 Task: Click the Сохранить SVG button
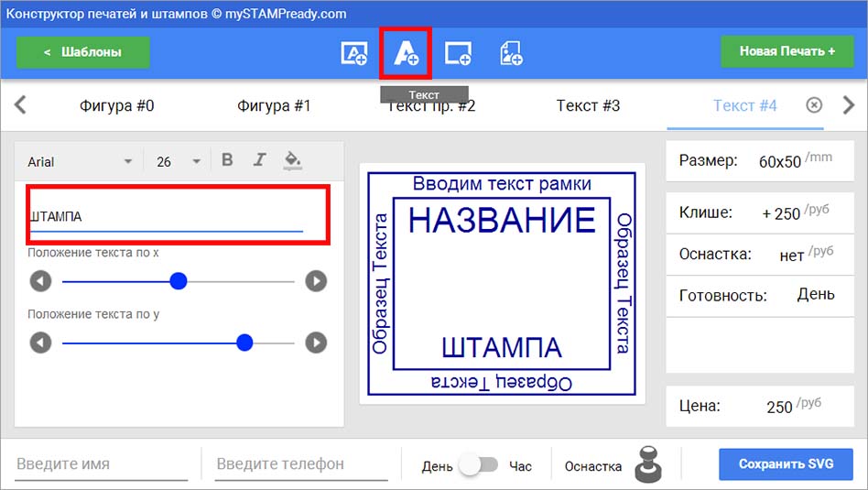click(786, 464)
